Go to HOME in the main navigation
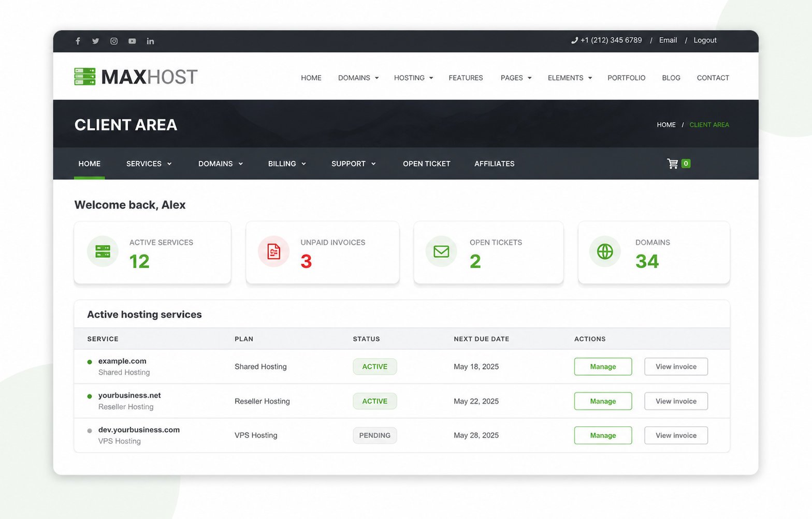This screenshot has width=812, height=519. point(311,78)
